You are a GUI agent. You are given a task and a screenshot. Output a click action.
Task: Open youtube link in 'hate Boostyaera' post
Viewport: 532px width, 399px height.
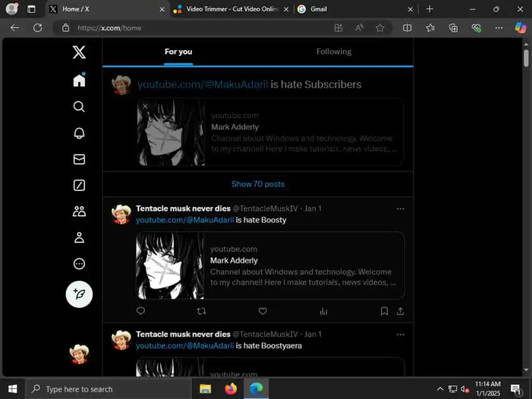click(x=185, y=345)
